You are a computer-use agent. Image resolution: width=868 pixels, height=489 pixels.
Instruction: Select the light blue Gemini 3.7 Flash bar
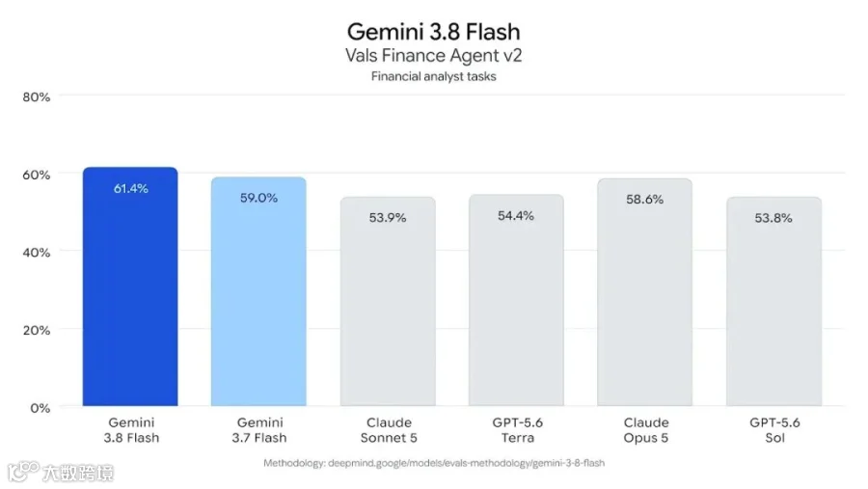pos(258,291)
